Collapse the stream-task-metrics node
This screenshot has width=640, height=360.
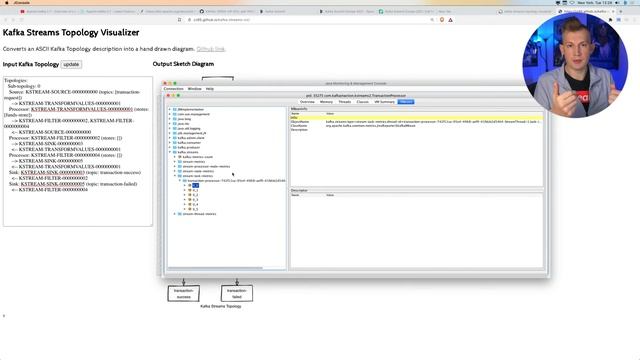(175, 176)
